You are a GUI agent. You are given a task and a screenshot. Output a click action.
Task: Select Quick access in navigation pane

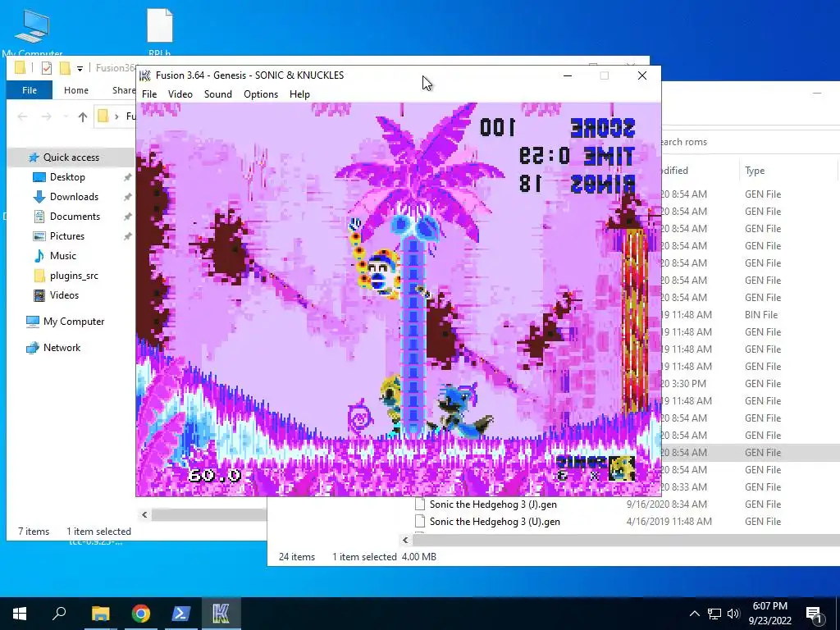(x=71, y=157)
